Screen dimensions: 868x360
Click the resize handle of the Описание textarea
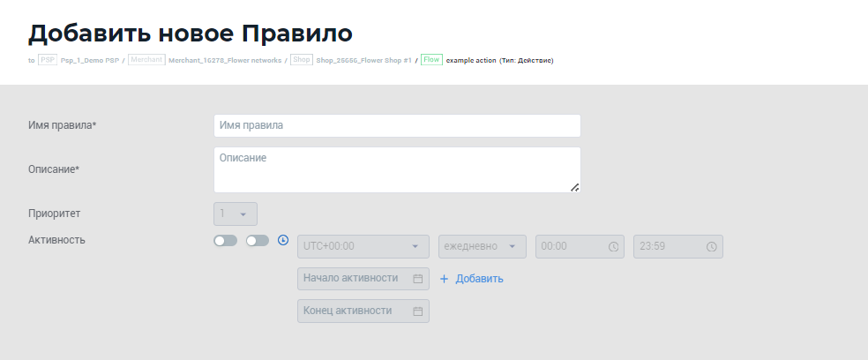click(x=574, y=186)
